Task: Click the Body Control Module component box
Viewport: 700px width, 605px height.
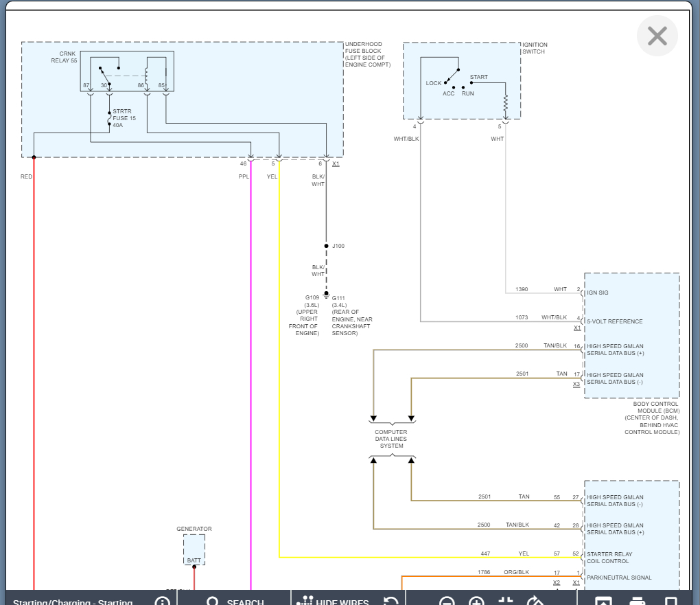Action: (631, 335)
